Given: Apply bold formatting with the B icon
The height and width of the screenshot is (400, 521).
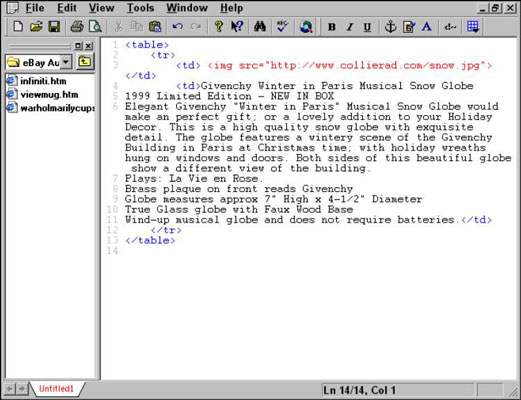Looking at the screenshot, I should point(332,27).
